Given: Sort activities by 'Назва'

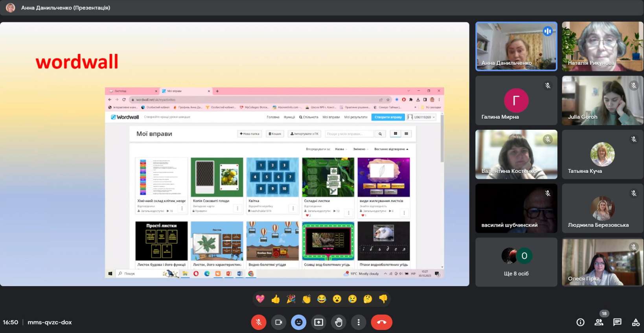Looking at the screenshot, I should [341, 149].
